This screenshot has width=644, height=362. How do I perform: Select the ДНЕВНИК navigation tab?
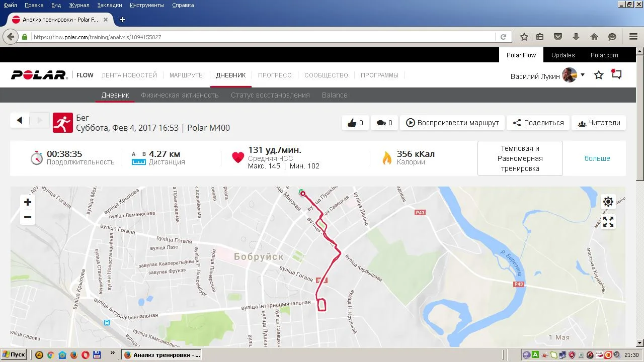coord(231,75)
